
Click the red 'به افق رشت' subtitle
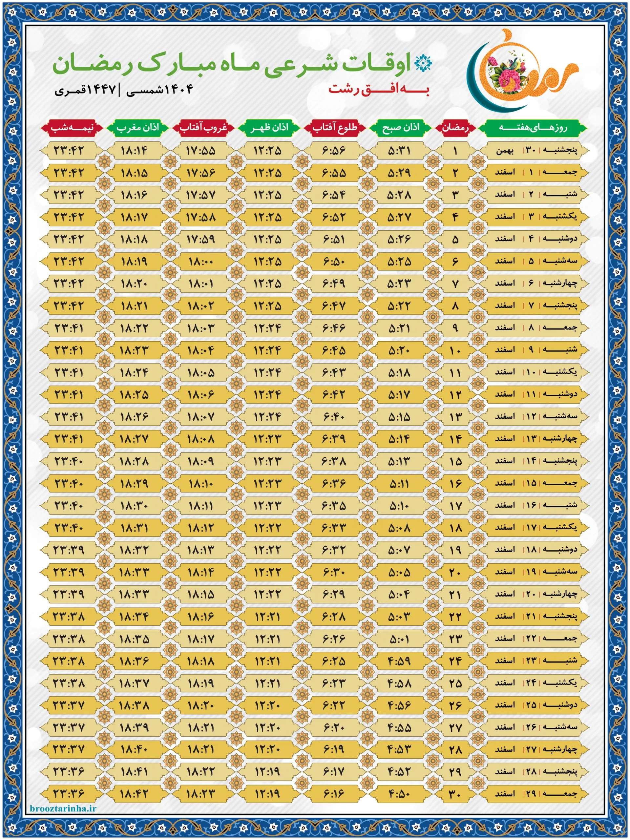point(379,90)
